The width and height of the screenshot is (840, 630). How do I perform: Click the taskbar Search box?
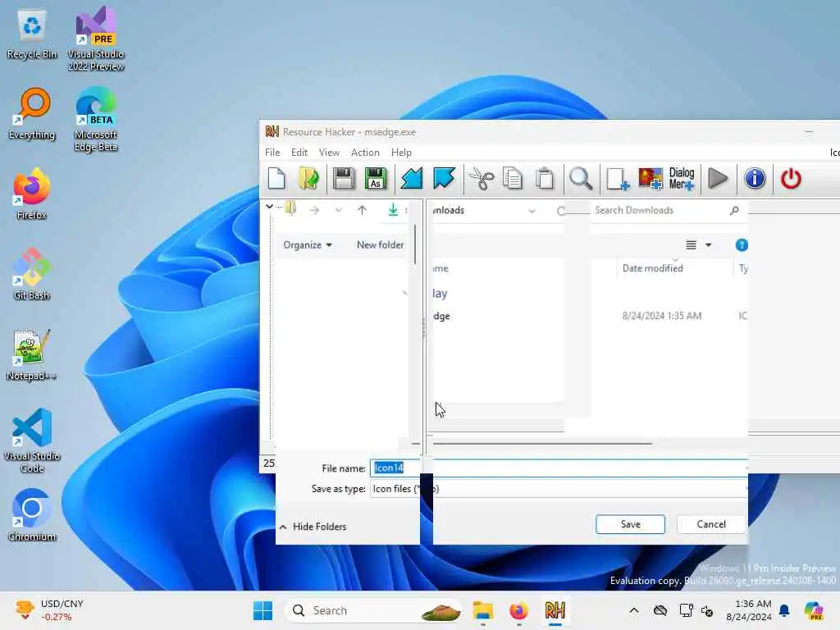pyautogui.click(x=373, y=610)
